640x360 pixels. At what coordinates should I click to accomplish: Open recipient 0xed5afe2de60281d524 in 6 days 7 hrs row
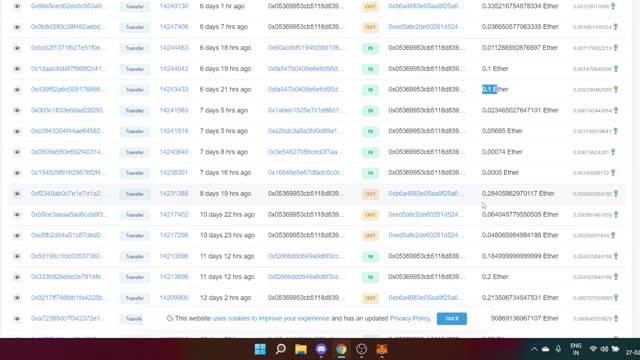pyautogui.click(x=426, y=27)
